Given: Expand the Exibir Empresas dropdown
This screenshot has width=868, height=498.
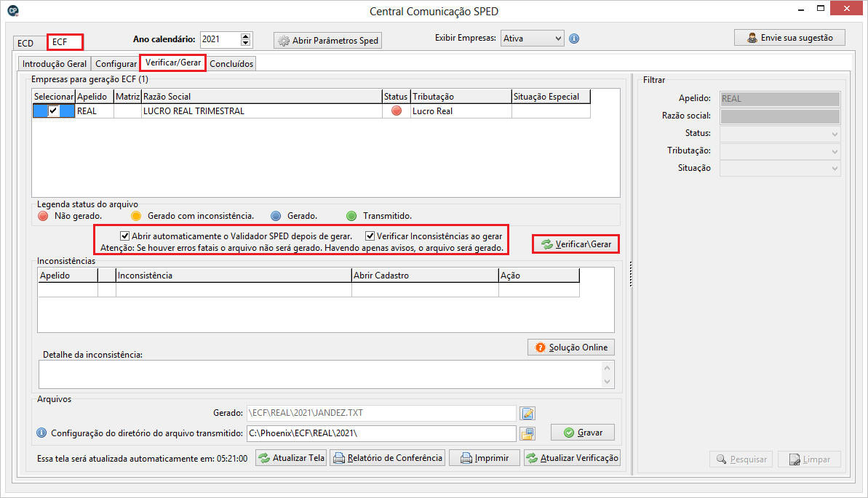Looking at the screenshot, I should pos(557,39).
